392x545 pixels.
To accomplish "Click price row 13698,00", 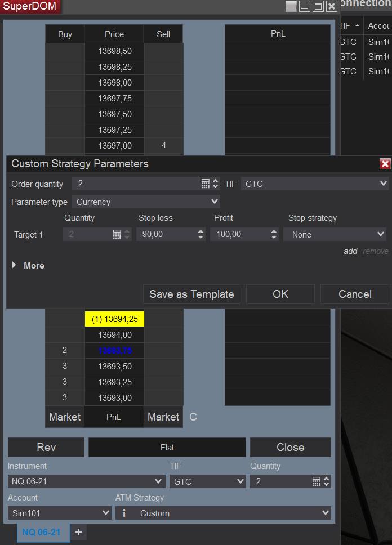I will tap(115, 83).
